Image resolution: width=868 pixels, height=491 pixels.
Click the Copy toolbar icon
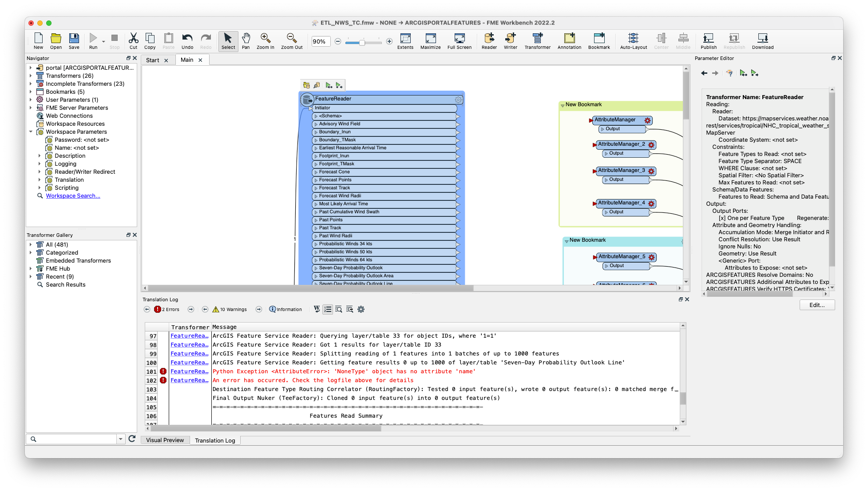point(150,41)
